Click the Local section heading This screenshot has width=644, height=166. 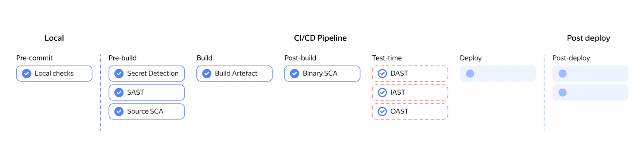click(54, 38)
